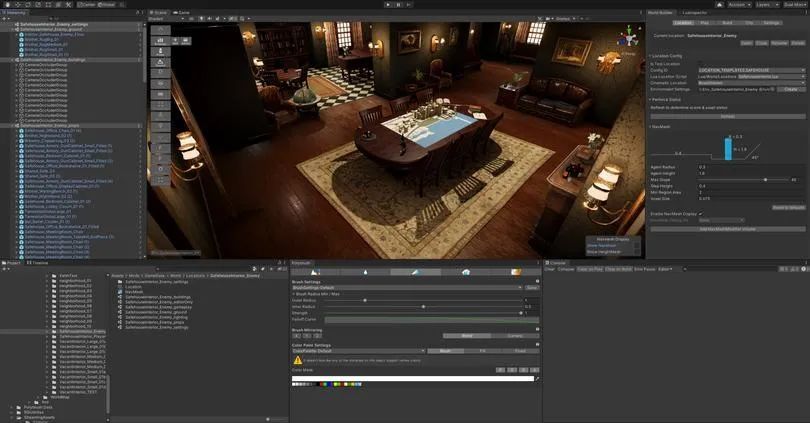Open the Shaded draw mode dropdown
The width and height of the screenshot is (810, 423).
click(166, 19)
